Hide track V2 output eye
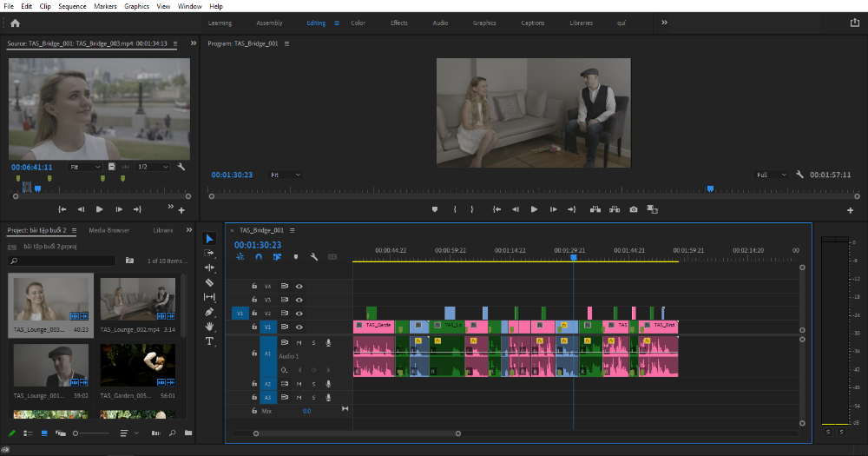Viewport: 868px width, 456px height. (299, 314)
